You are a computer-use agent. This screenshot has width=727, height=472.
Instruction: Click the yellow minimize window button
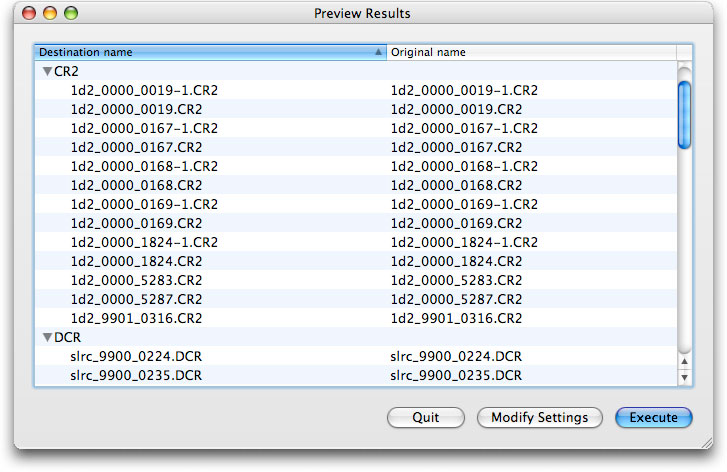(x=50, y=13)
